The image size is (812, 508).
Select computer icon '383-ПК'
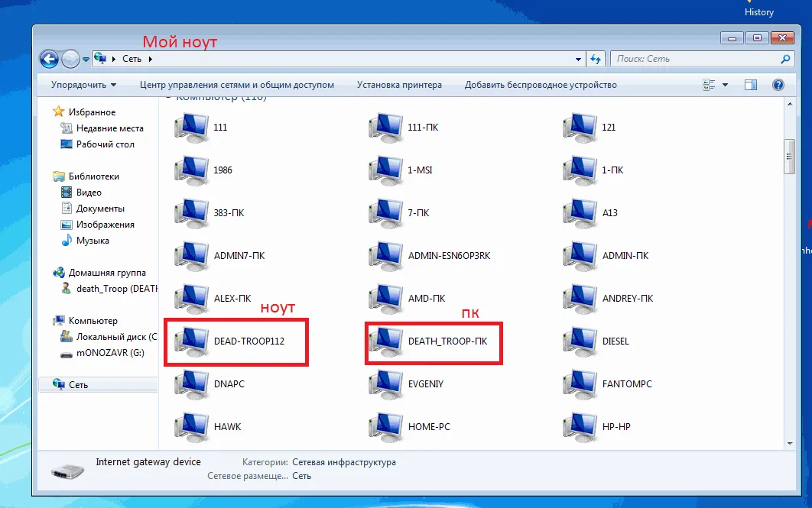click(192, 213)
